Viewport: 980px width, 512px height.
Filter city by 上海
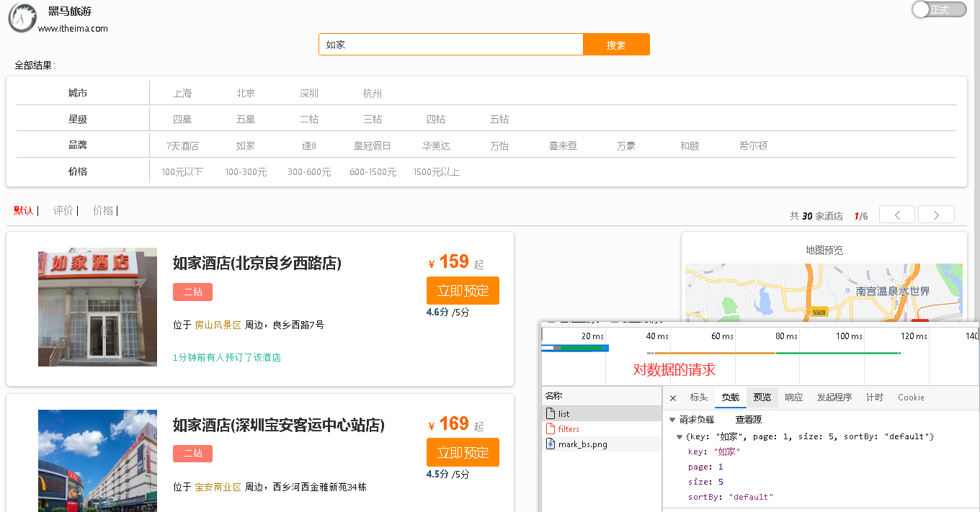182,94
